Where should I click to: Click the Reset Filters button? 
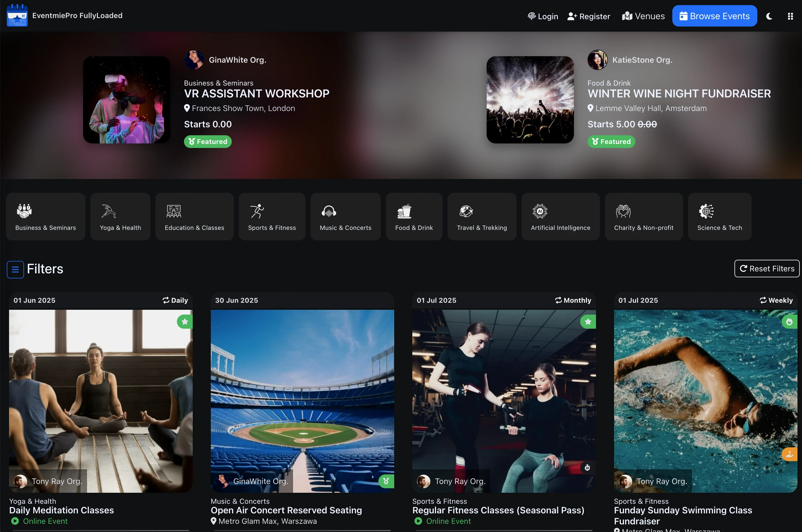(767, 269)
